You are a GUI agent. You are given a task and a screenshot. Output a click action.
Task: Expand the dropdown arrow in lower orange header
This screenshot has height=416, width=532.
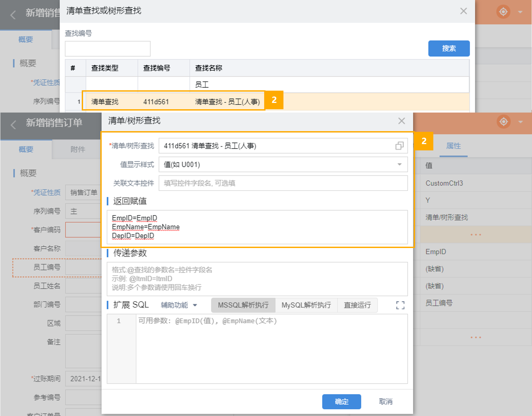(x=520, y=122)
